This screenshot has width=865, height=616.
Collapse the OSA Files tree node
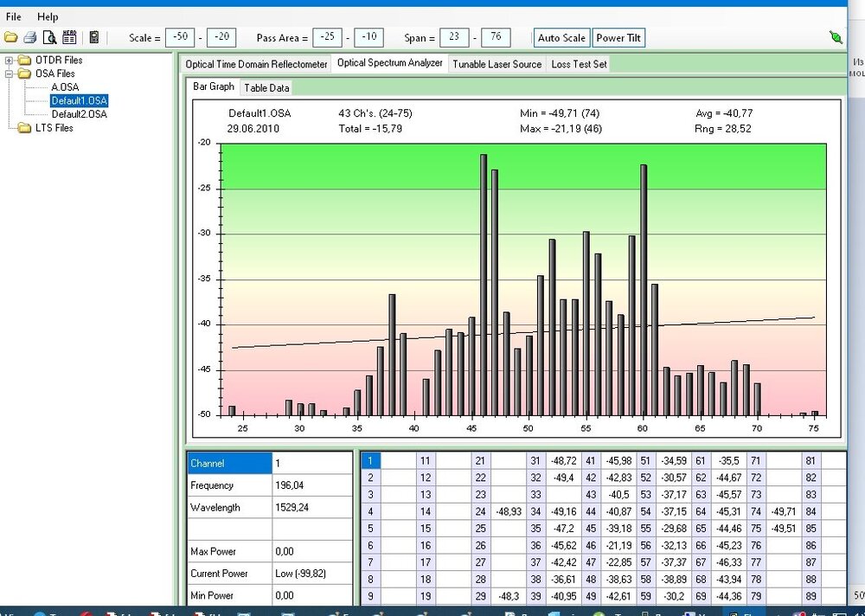(10, 74)
